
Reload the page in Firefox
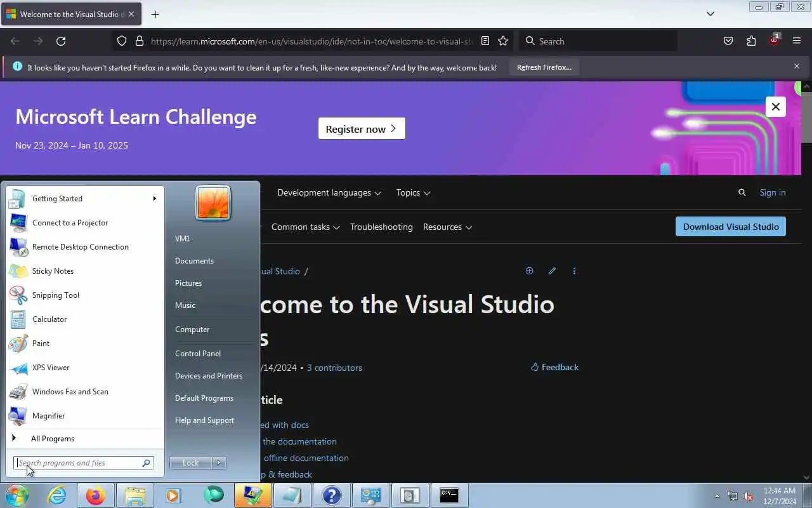pos(61,41)
